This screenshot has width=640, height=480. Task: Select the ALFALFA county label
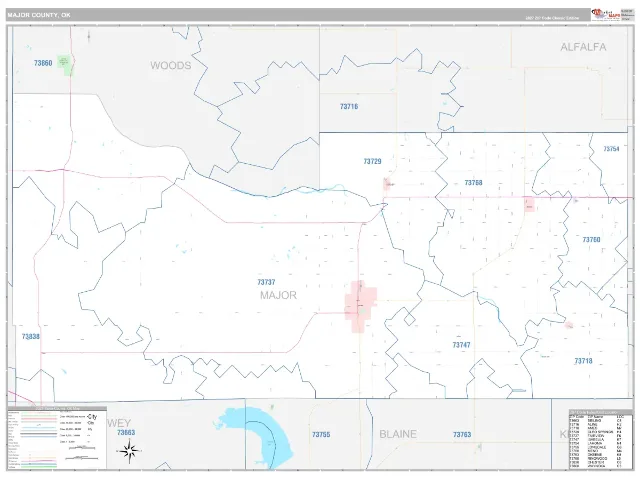[583, 47]
